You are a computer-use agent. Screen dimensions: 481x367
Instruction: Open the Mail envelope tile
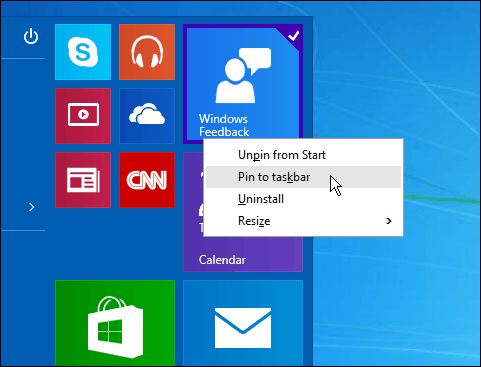coord(243,323)
